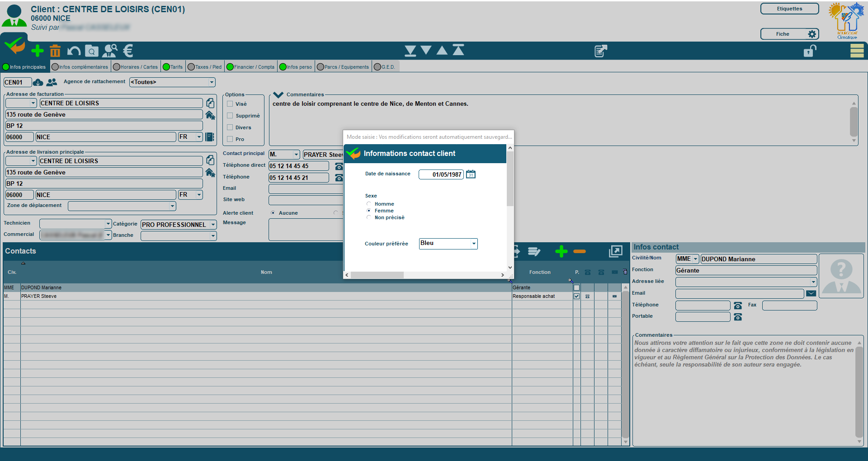Copy billing address name icon
The height and width of the screenshot is (461, 868).
(210, 103)
